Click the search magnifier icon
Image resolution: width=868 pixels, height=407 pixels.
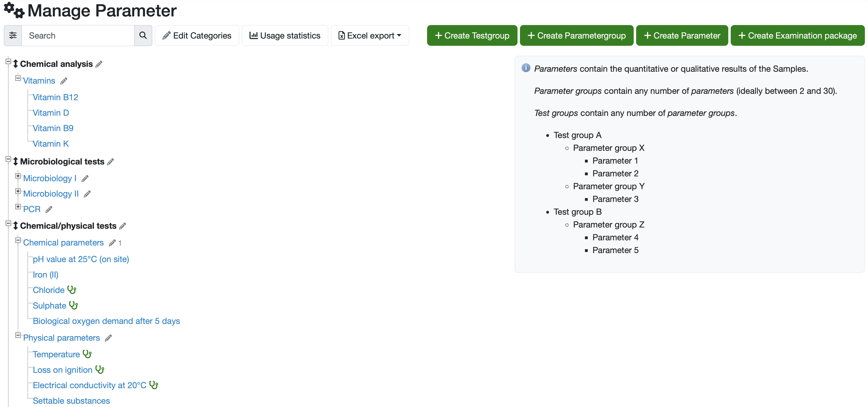click(143, 35)
